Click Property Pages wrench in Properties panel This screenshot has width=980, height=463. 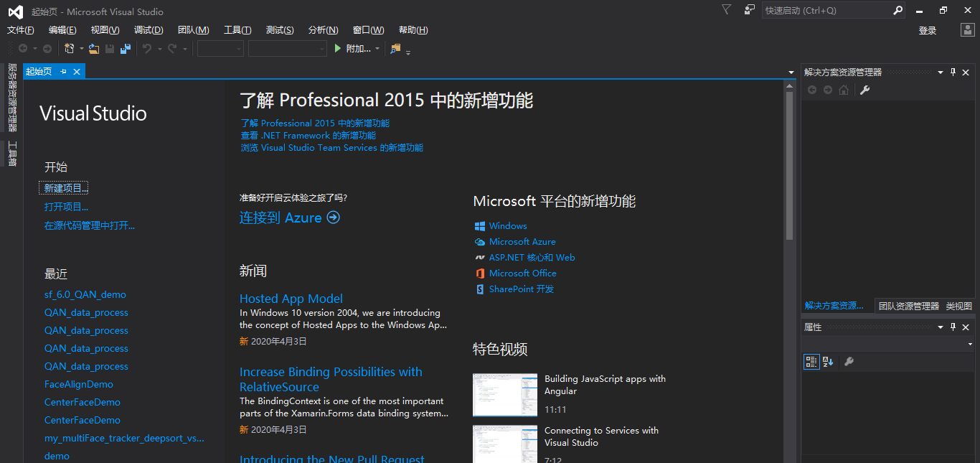849,362
